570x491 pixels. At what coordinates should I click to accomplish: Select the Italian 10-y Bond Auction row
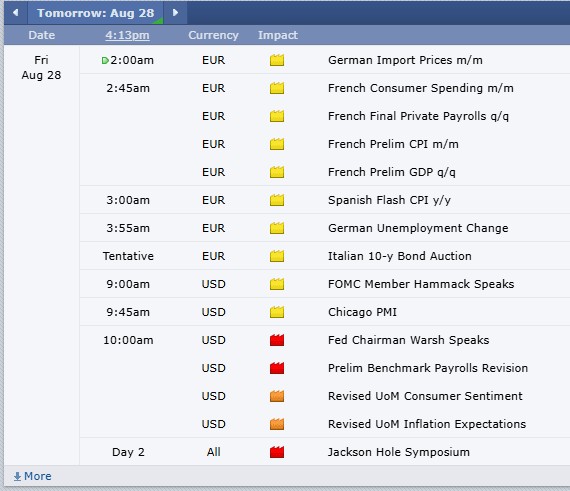(325, 256)
